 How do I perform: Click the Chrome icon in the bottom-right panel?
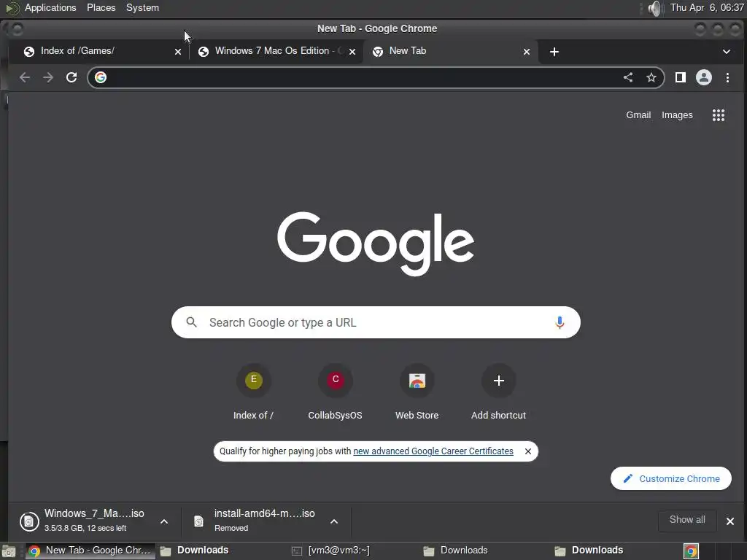[x=691, y=551]
